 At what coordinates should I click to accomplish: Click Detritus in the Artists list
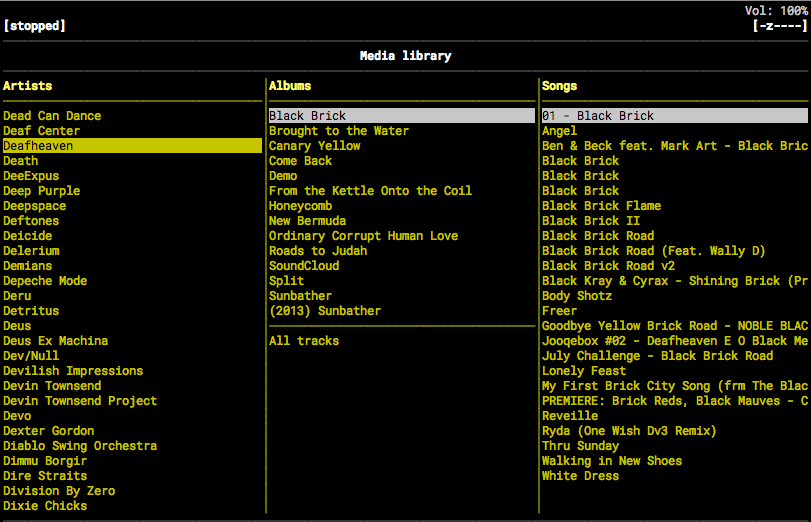(x=31, y=311)
